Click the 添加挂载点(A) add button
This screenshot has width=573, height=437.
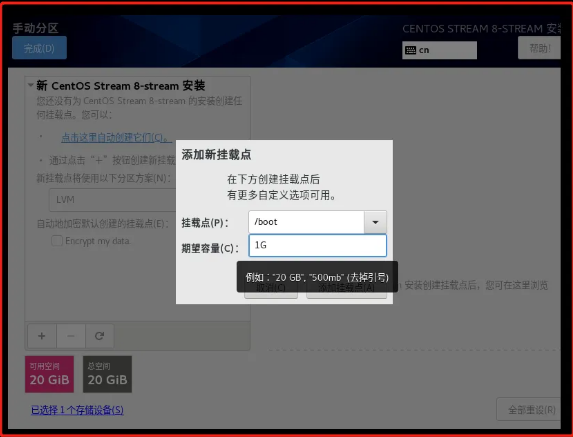point(346,290)
